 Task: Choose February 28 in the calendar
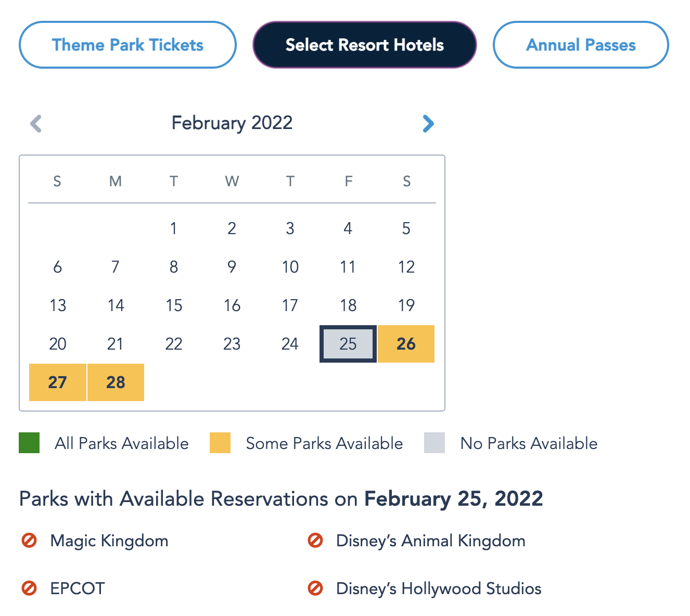116,382
